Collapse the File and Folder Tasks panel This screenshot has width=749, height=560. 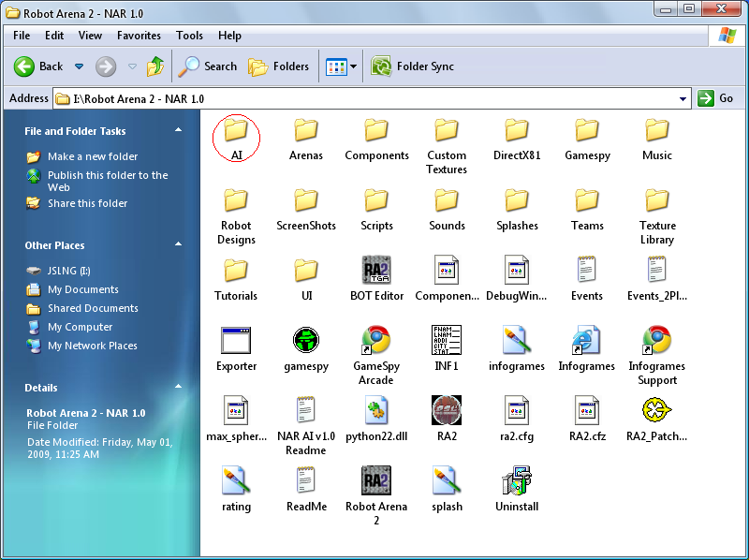(x=178, y=131)
